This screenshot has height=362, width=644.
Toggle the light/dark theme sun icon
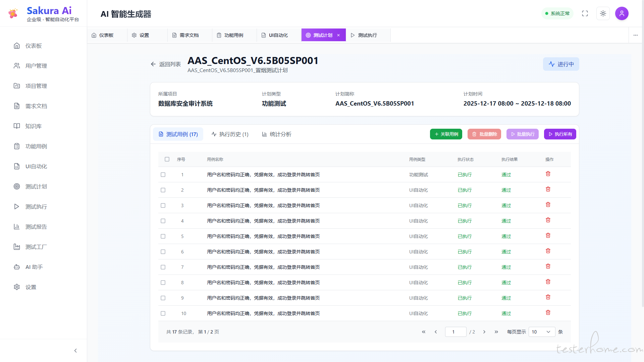603,13
